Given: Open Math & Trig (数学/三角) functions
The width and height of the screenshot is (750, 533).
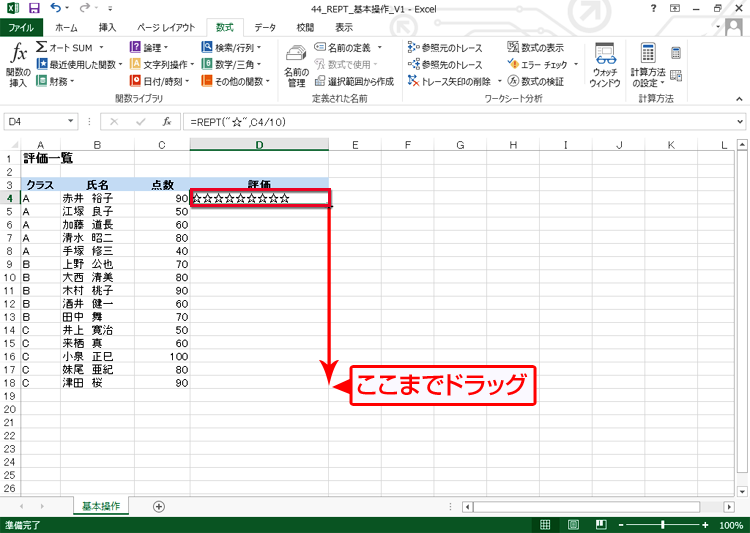Looking at the screenshot, I should pos(232,64).
